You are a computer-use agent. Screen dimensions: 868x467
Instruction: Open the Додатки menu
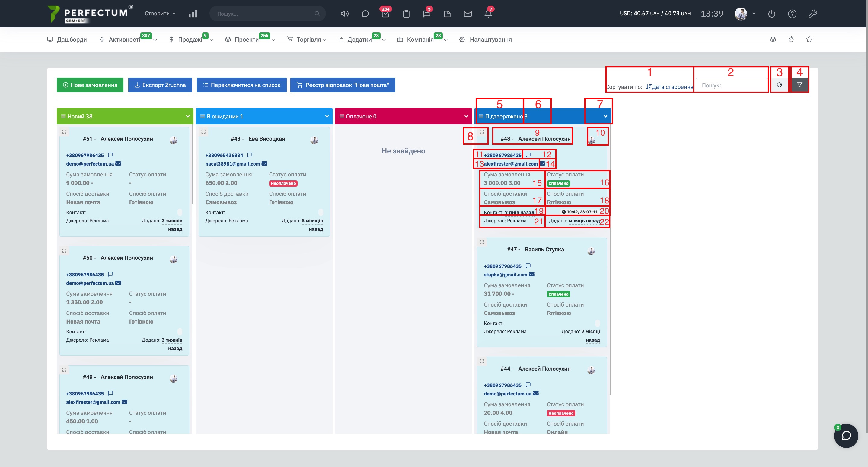coord(362,40)
